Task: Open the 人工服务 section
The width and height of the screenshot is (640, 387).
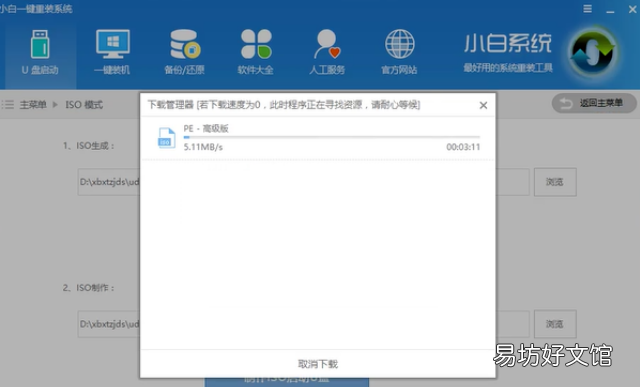Action: coord(327,52)
